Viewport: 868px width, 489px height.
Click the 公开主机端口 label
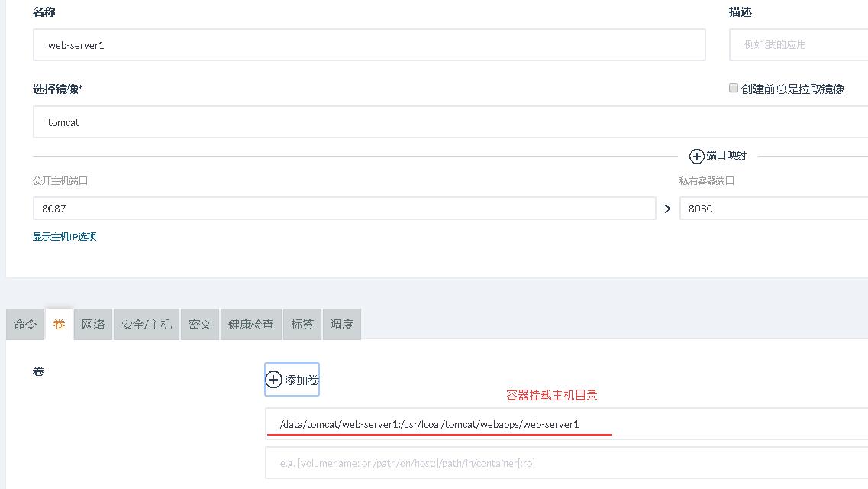click(x=60, y=180)
